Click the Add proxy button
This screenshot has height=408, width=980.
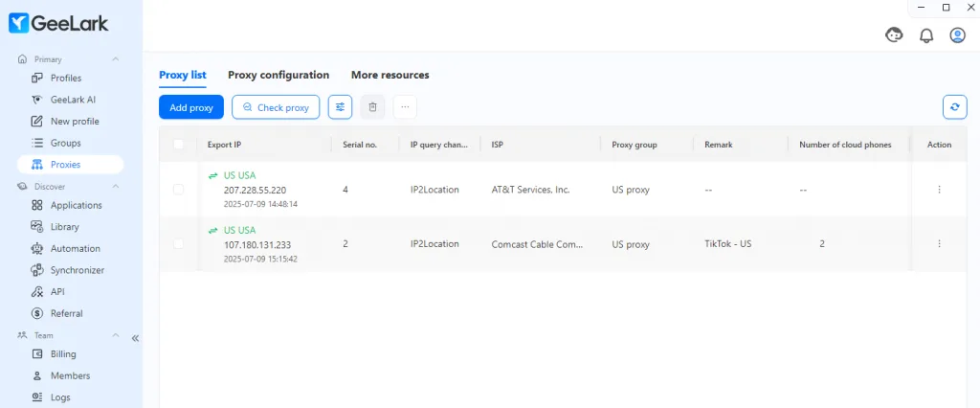click(191, 107)
